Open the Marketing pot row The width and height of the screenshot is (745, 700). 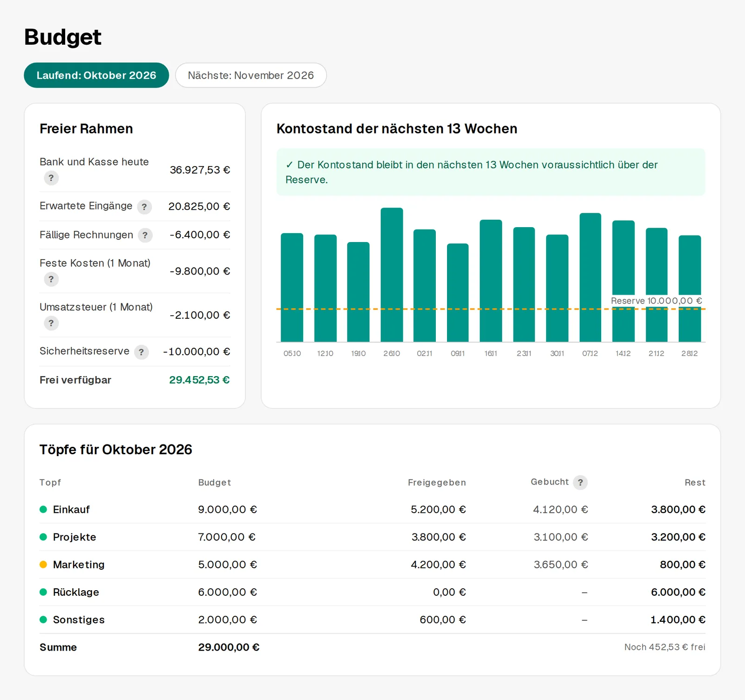(x=372, y=565)
